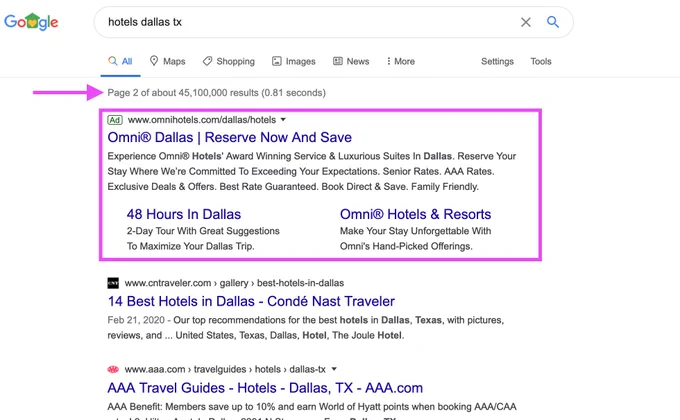This screenshot has height=420, width=680.
Task: Click the Feb 21, 2020 snippet date
Action: coord(136,320)
